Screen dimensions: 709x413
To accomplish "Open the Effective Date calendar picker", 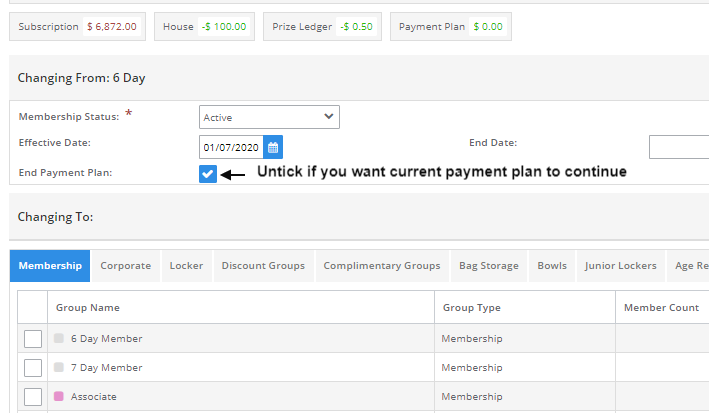I will [x=273, y=147].
